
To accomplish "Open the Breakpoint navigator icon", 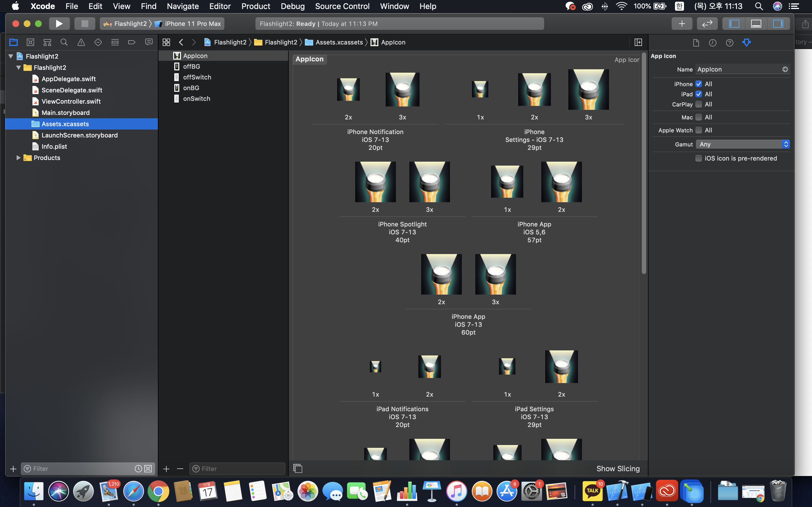I will point(132,42).
